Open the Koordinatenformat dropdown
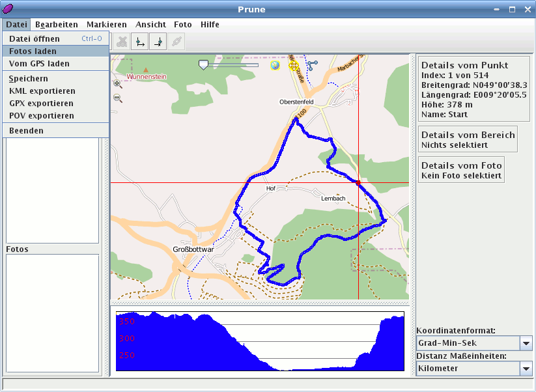 tap(526, 343)
